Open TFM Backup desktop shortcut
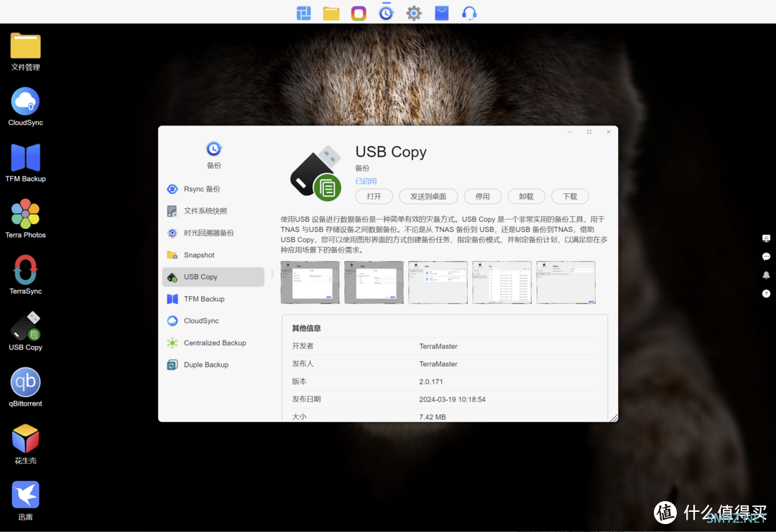 tap(25, 163)
